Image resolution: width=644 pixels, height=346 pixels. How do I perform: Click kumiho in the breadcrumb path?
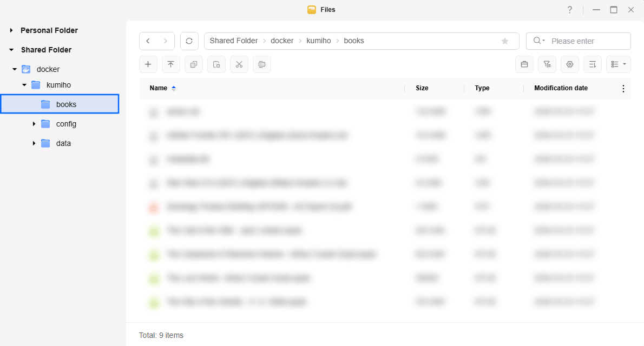point(318,41)
